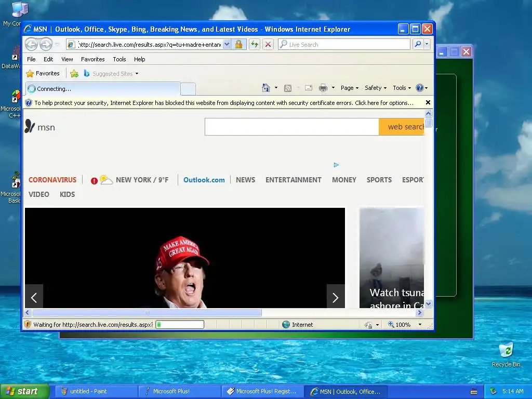Viewport: 532px width, 399px height.
Task: Open a new blank tab
Action: (188, 89)
